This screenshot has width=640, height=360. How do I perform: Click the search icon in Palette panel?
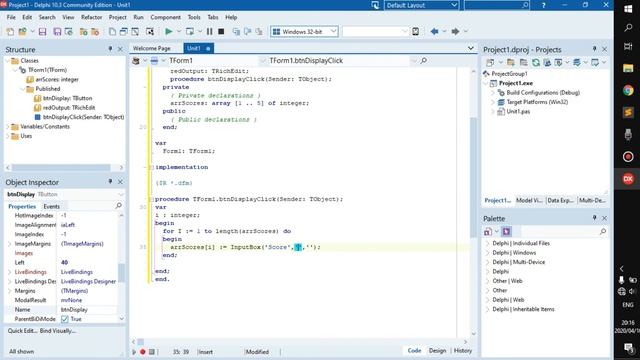[603, 231]
